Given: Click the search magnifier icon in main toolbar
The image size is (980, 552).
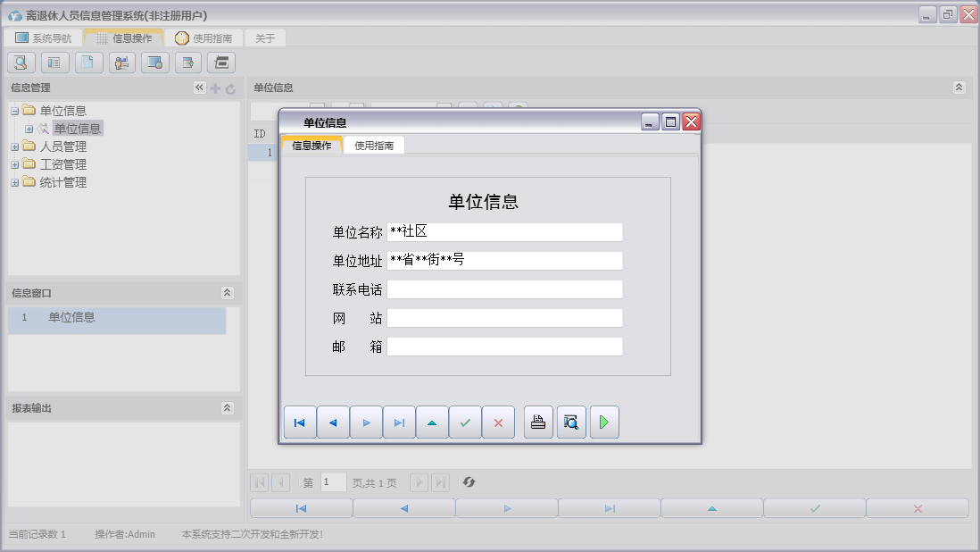Looking at the screenshot, I should [21, 63].
